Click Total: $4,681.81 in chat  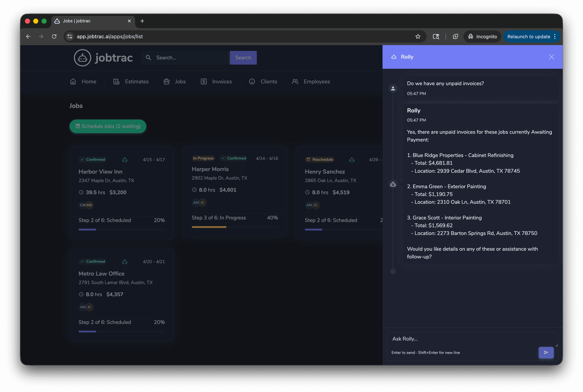[433, 163]
